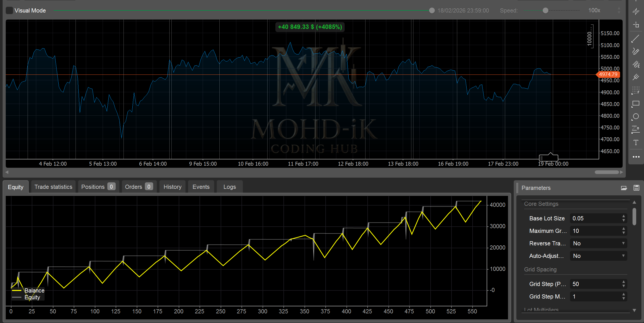Choose the freehand pencil drawing tool
This screenshot has height=323, width=644.
(x=636, y=51)
